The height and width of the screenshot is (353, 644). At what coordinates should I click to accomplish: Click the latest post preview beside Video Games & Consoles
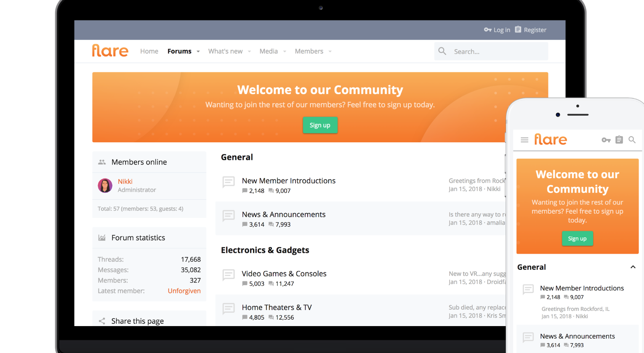(477, 273)
